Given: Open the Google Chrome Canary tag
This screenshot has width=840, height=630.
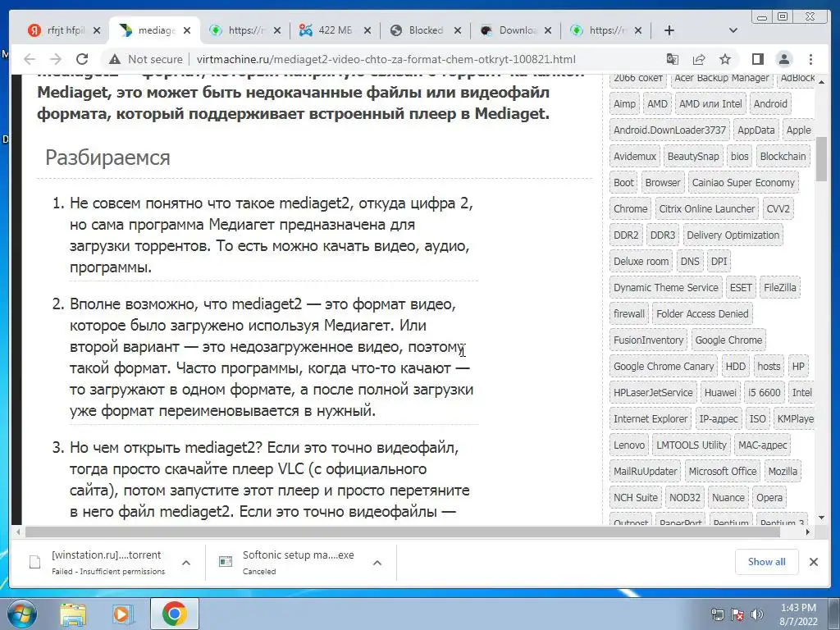Looking at the screenshot, I should [664, 367].
